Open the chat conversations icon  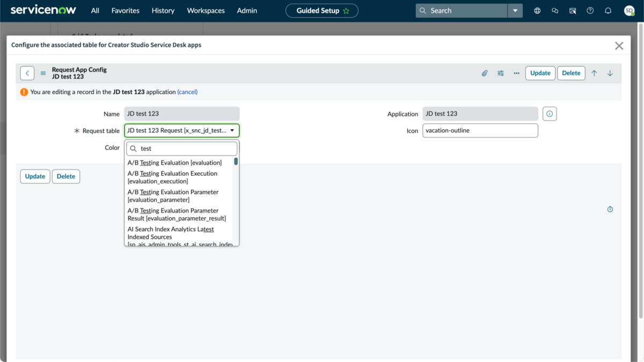click(555, 11)
